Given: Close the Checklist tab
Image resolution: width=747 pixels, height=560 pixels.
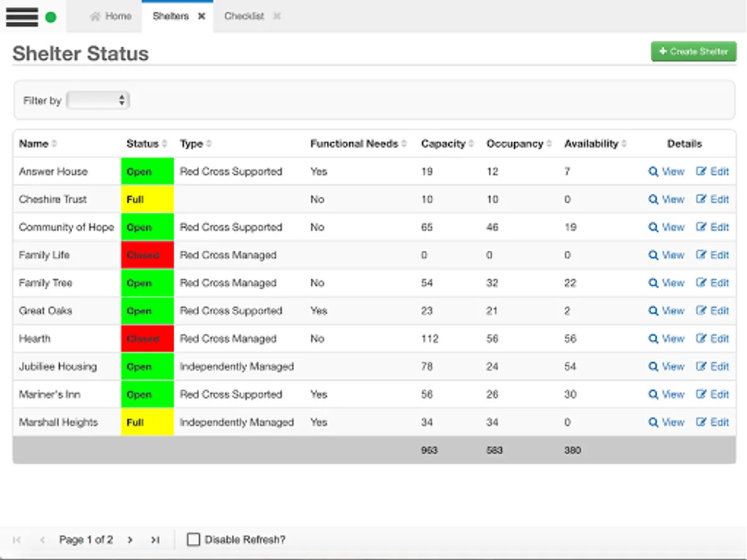Looking at the screenshot, I should coord(277,16).
